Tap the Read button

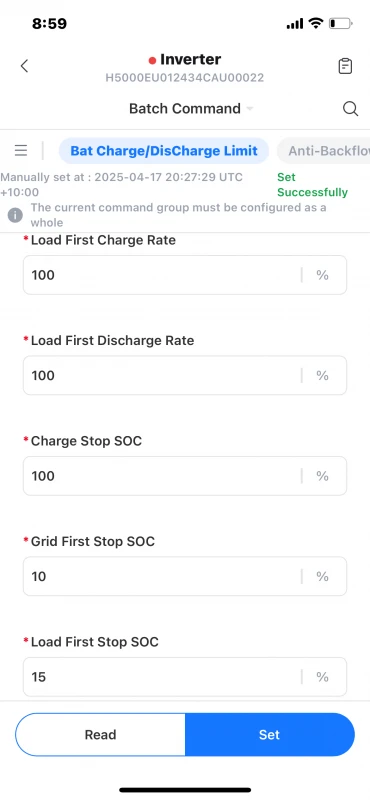click(101, 735)
